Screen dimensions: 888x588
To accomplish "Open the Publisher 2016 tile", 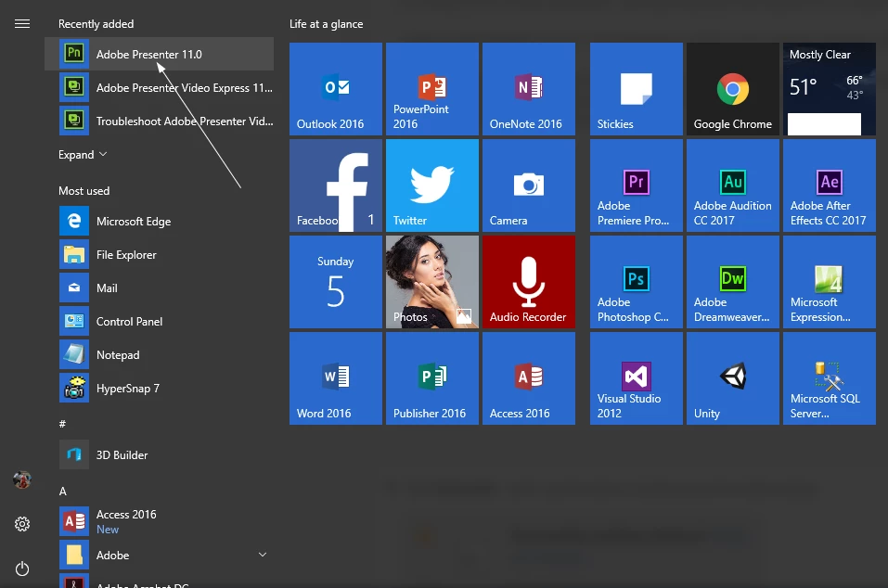I will (x=432, y=378).
